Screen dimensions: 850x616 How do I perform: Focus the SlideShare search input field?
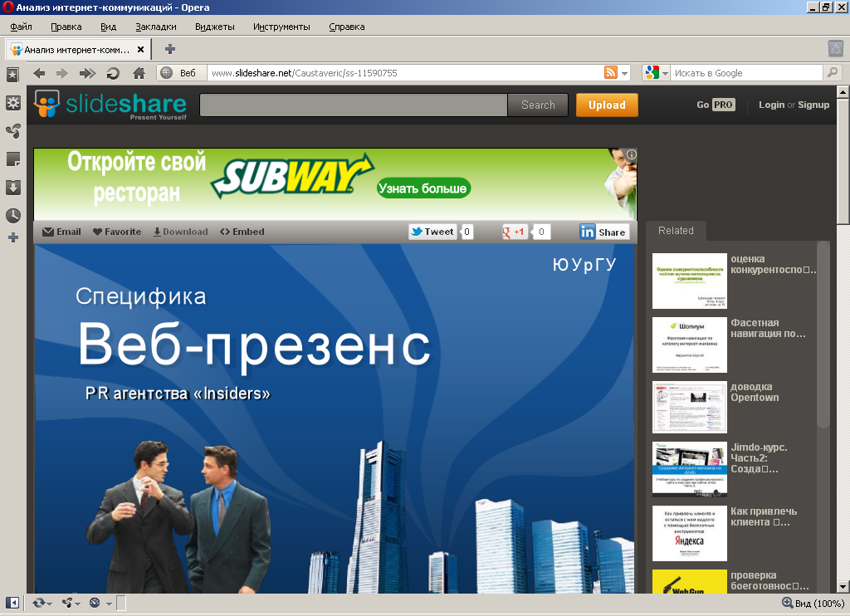point(354,105)
